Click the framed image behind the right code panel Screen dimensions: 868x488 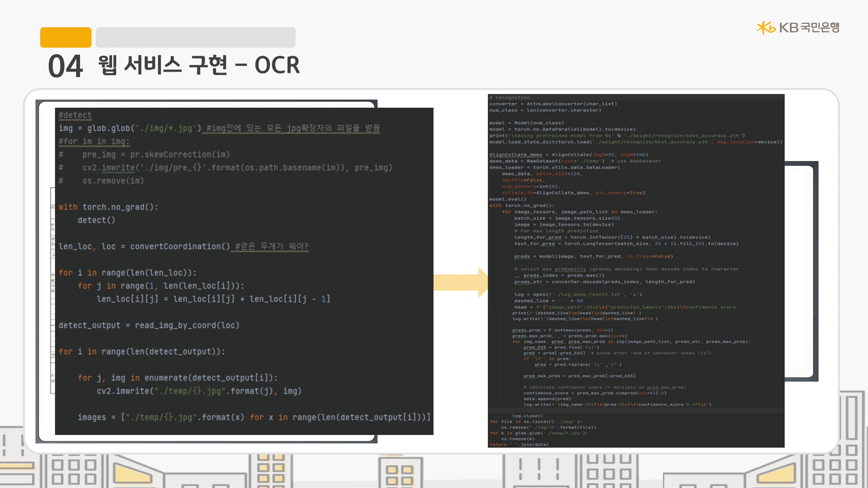point(801,271)
